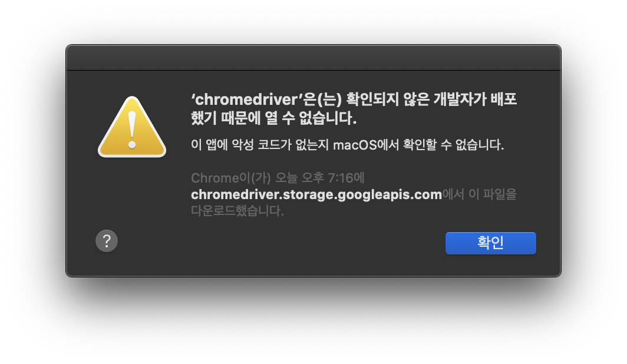The width and height of the screenshot is (627, 364).
Task: Click the dialog's empty title bar
Action: tap(313, 58)
